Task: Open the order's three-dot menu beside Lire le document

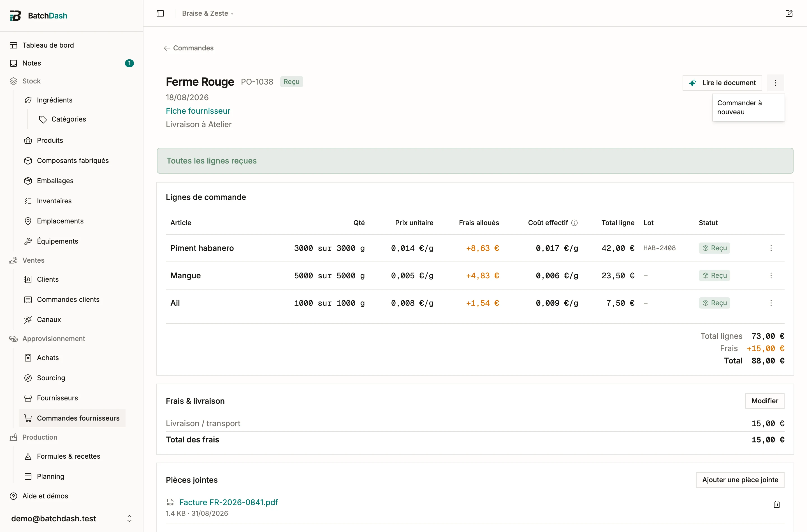Action: (775, 83)
